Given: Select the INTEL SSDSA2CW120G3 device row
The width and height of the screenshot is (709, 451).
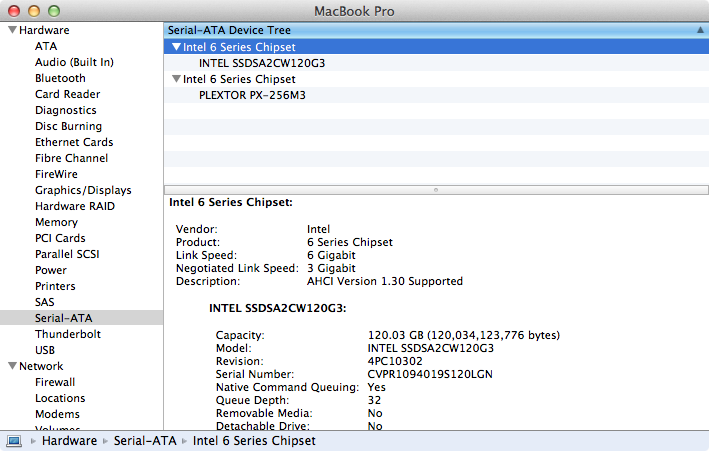Looking at the screenshot, I should pyautogui.click(x=436, y=63).
